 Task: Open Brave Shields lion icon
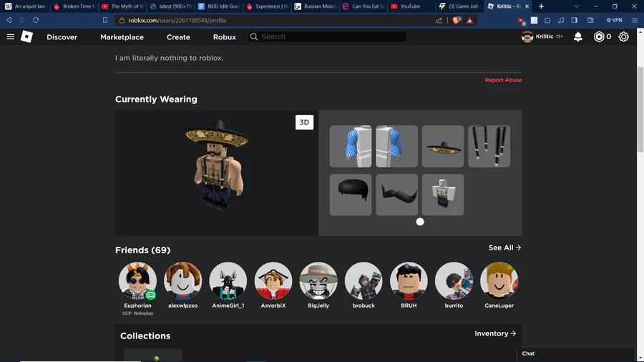coord(456,20)
